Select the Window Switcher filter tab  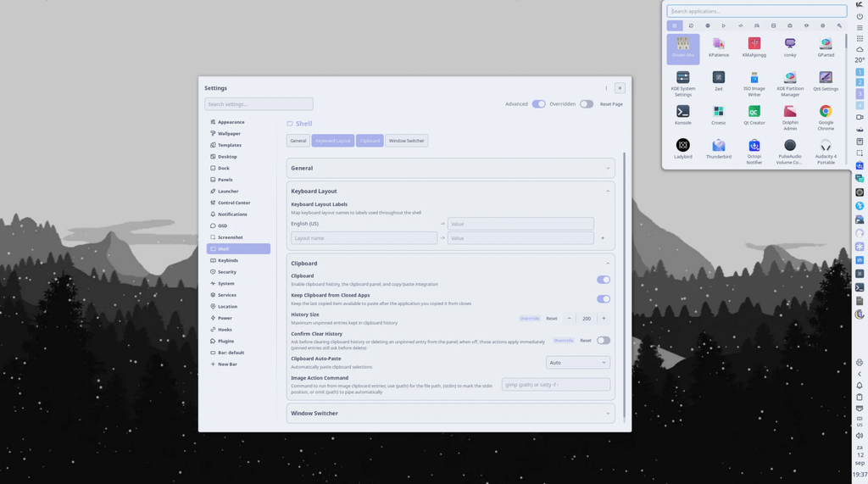pos(406,141)
